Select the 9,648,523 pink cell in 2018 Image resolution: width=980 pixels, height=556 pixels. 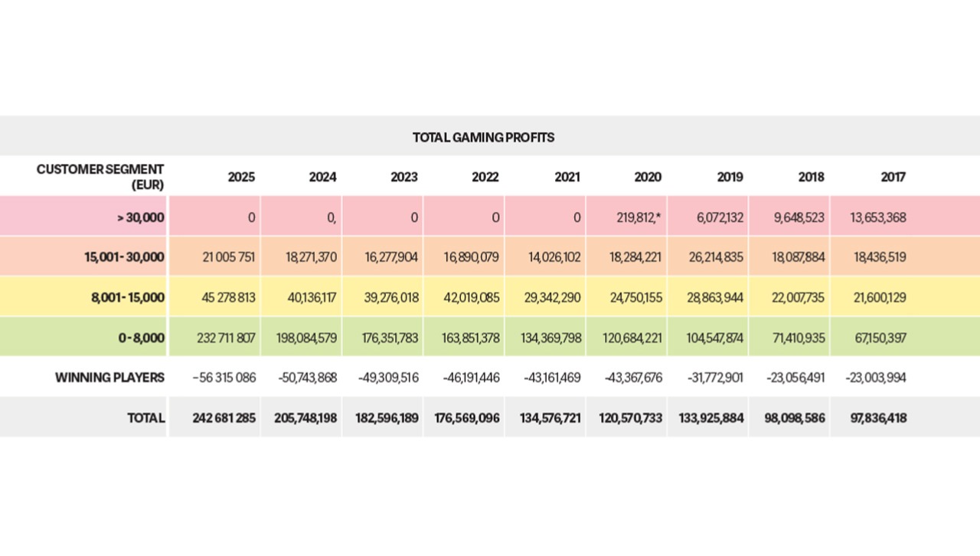(799, 217)
